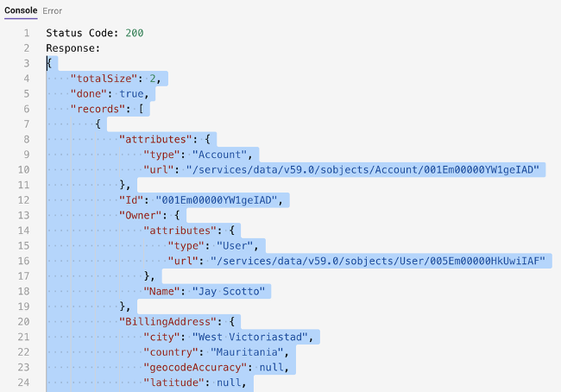Click the "done" key on line 5
561x392 pixels.
pyautogui.click(x=89, y=94)
